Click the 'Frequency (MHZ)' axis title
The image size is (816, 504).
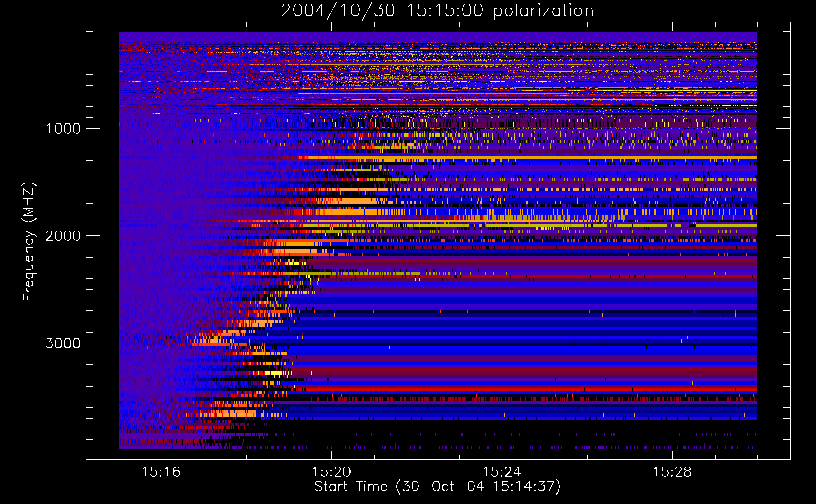tap(29, 242)
